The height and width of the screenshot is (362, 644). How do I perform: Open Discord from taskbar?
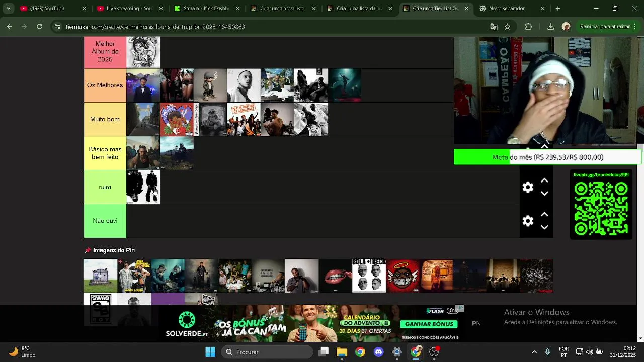pos(378,352)
